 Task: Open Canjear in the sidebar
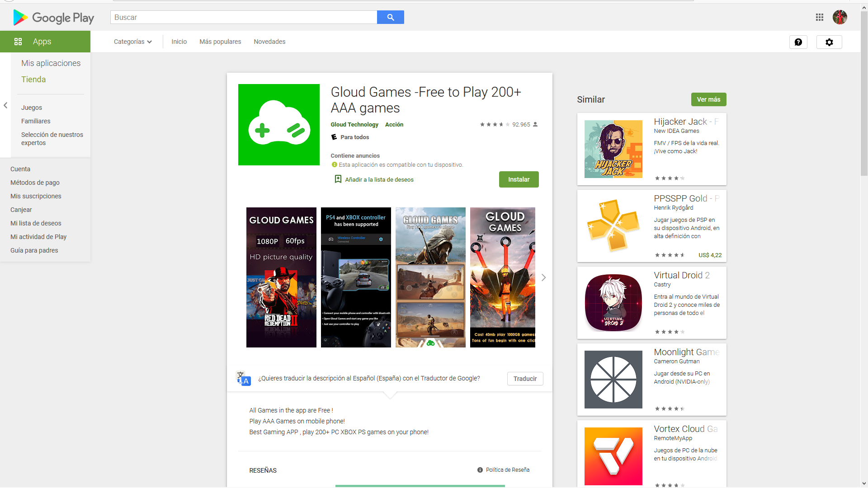(x=21, y=210)
